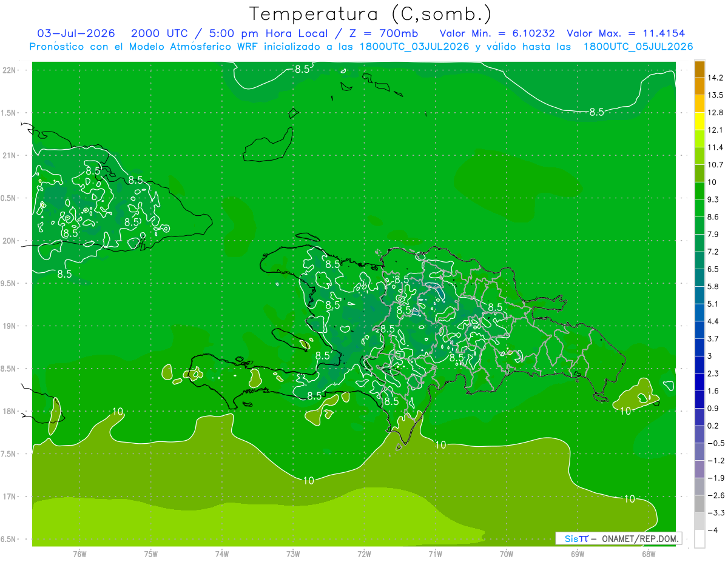The image size is (728, 562).
Task: Click the "19N" latitude axis label
Action: [x=10, y=326]
